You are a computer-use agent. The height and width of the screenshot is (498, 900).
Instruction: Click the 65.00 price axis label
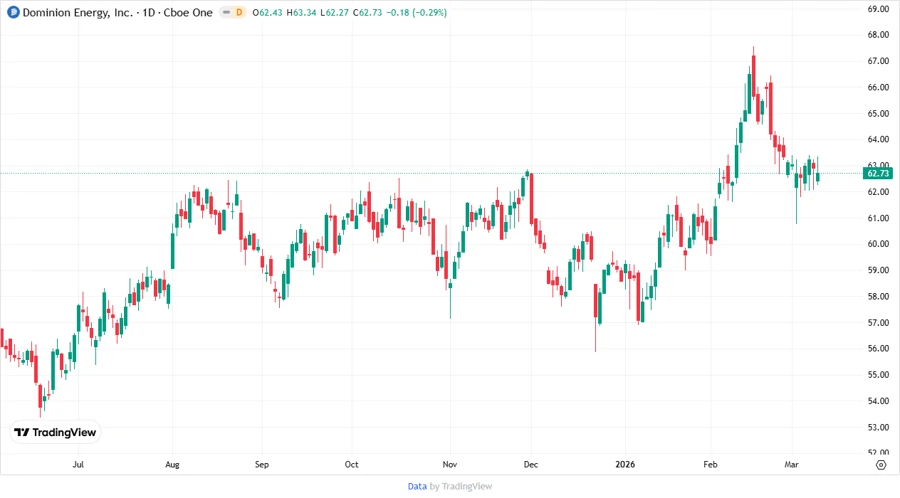878,114
